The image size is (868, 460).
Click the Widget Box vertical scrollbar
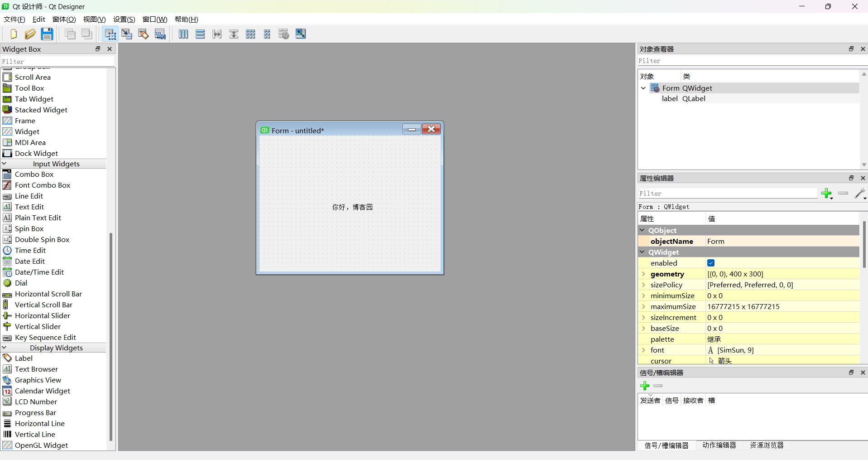(x=111, y=336)
